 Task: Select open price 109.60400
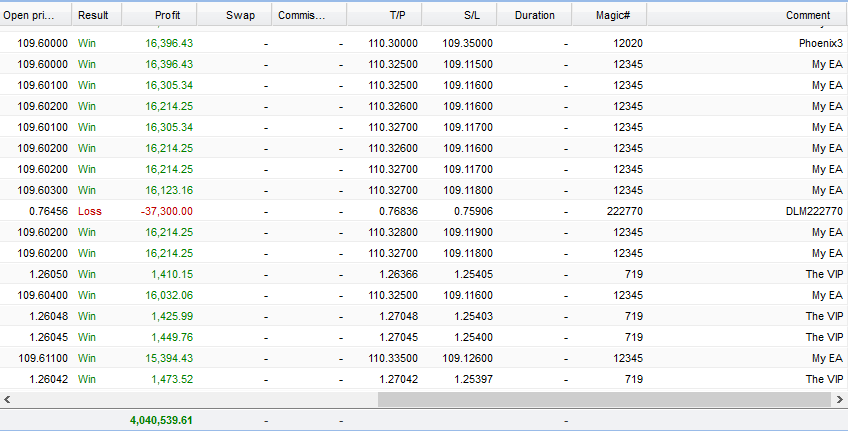(x=43, y=295)
